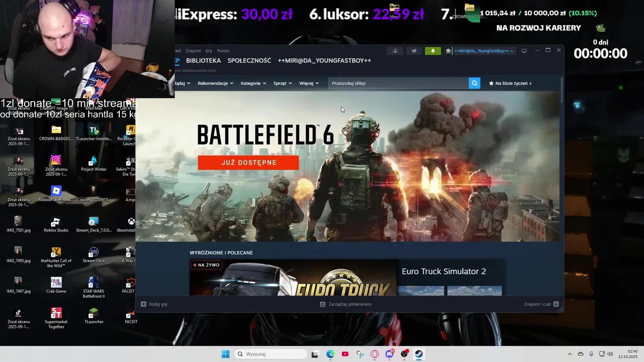Open the Project Winter desktop shortcut
Image resolution: width=644 pixels, height=362 pixels.
click(94, 163)
